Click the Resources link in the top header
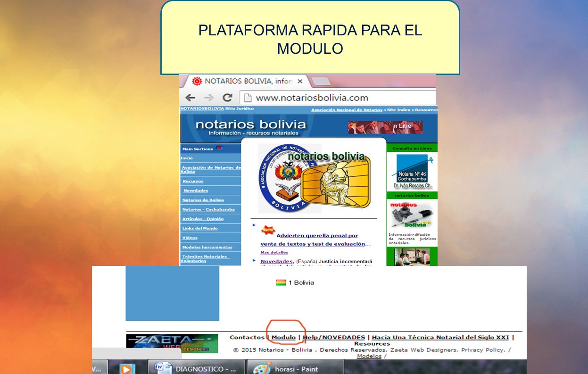 coord(426,110)
